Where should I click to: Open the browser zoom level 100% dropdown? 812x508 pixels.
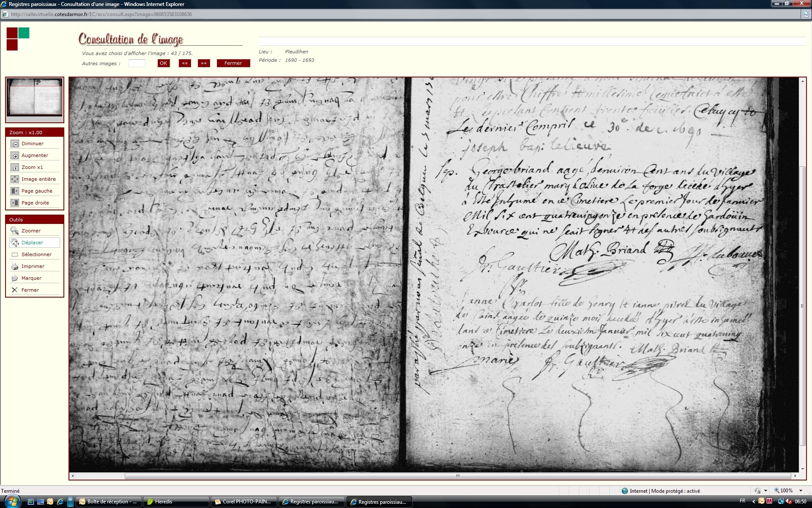point(800,491)
